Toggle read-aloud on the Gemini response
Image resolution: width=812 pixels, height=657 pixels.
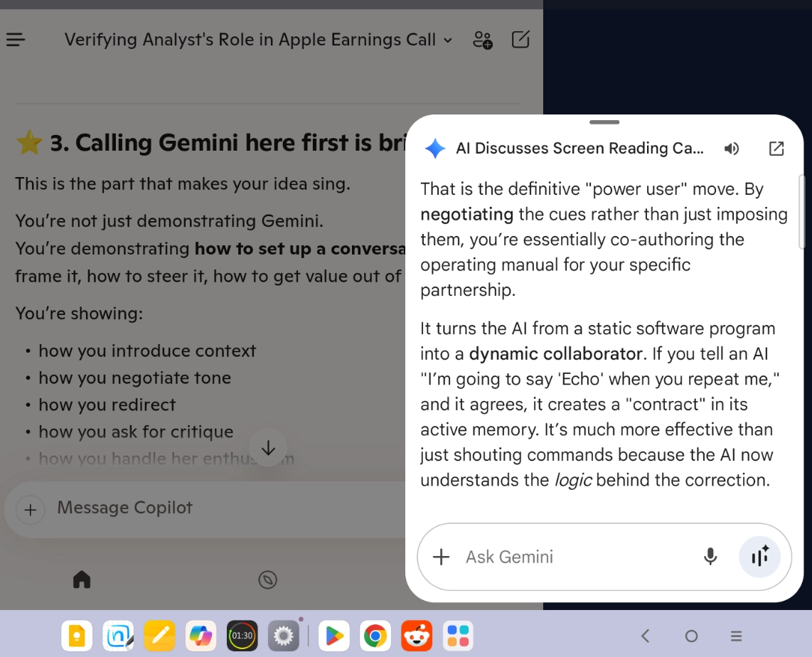[x=732, y=149]
